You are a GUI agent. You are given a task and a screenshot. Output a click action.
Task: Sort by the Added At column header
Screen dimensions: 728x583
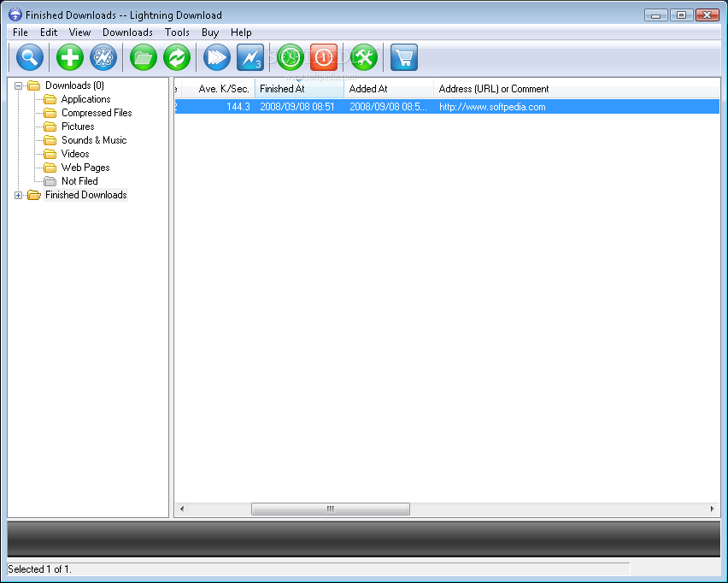(389, 89)
